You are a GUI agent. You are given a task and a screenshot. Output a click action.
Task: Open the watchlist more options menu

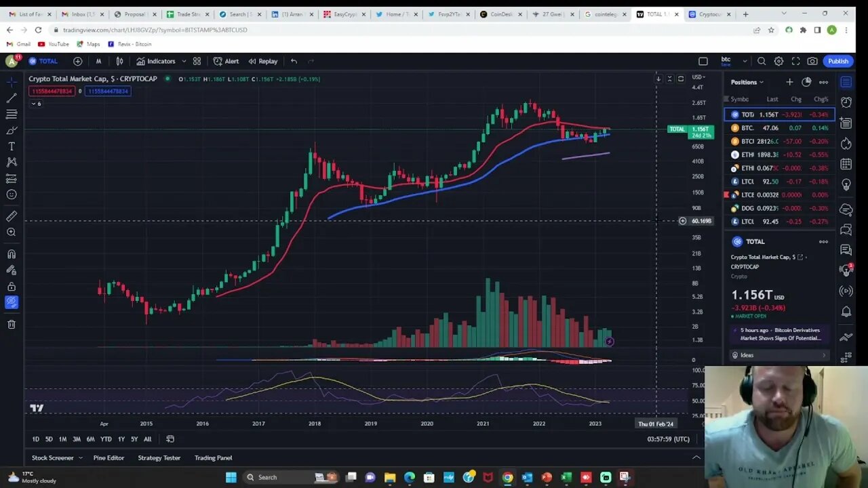coord(823,82)
